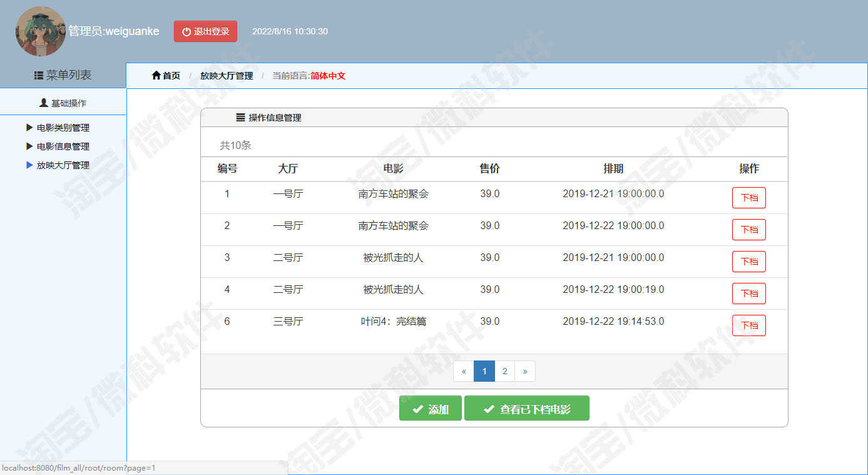The width and height of the screenshot is (868, 475).
Task: Click the 共10条 record count text
Action: point(235,145)
